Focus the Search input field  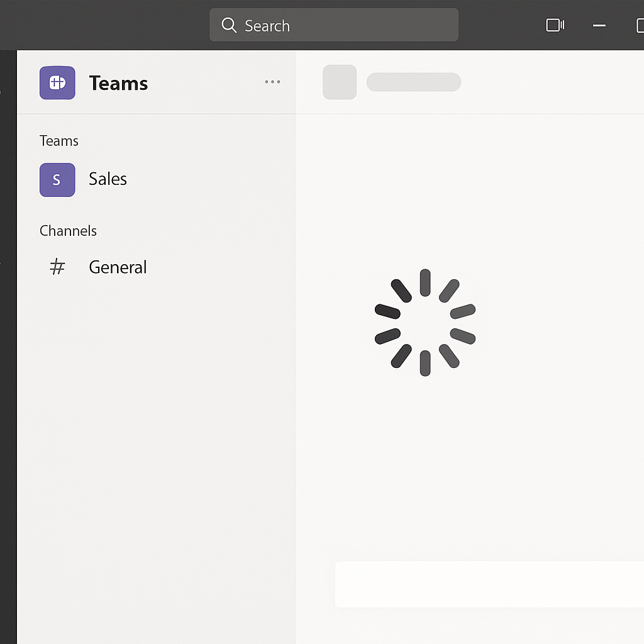(x=334, y=25)
